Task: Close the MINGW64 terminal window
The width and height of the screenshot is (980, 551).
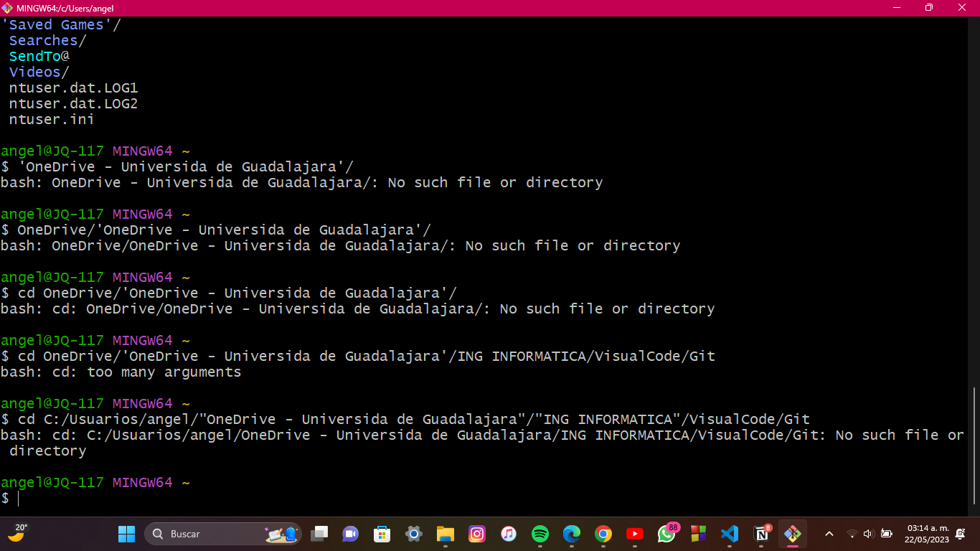Action: (x=962, y=8)
